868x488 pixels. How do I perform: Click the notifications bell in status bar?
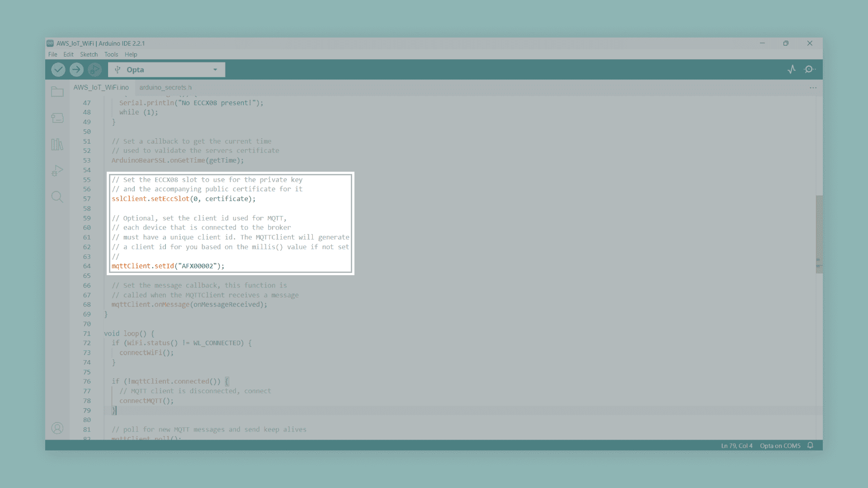[810, 446]
